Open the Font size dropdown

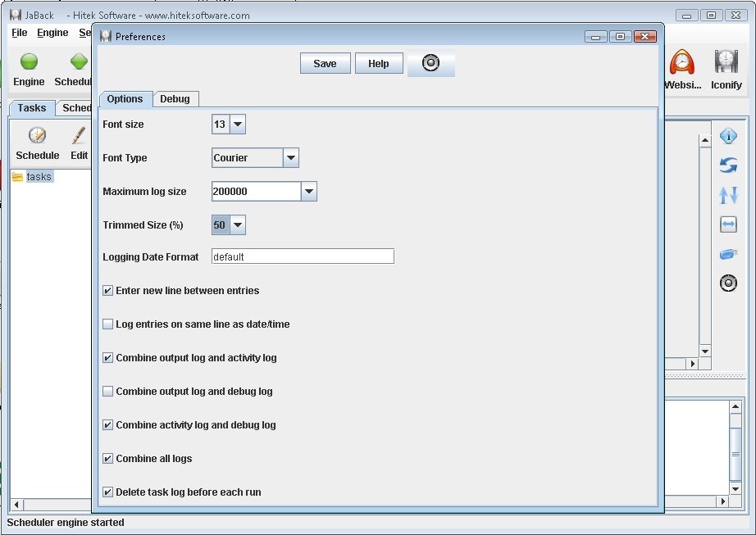238,125
